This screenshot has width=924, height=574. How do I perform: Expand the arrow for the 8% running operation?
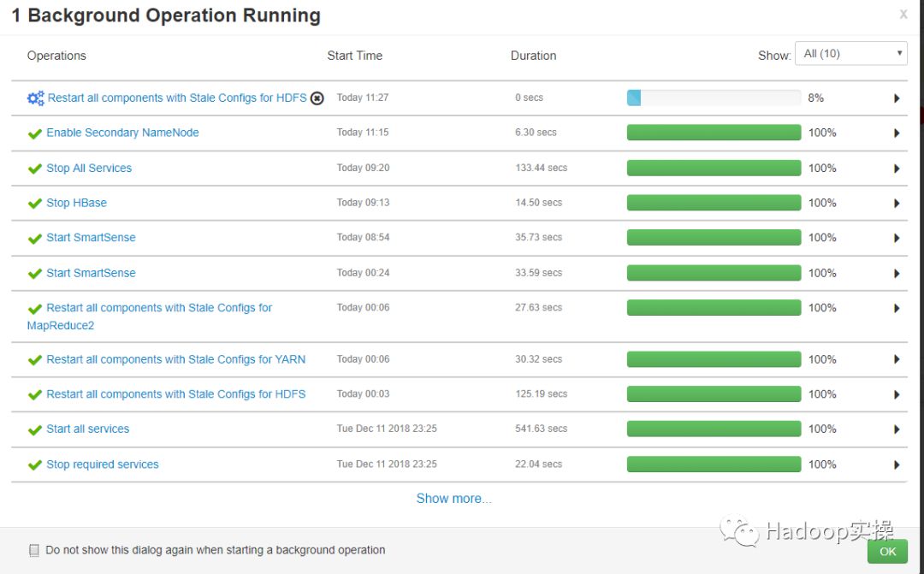click(x=897, y=98)
